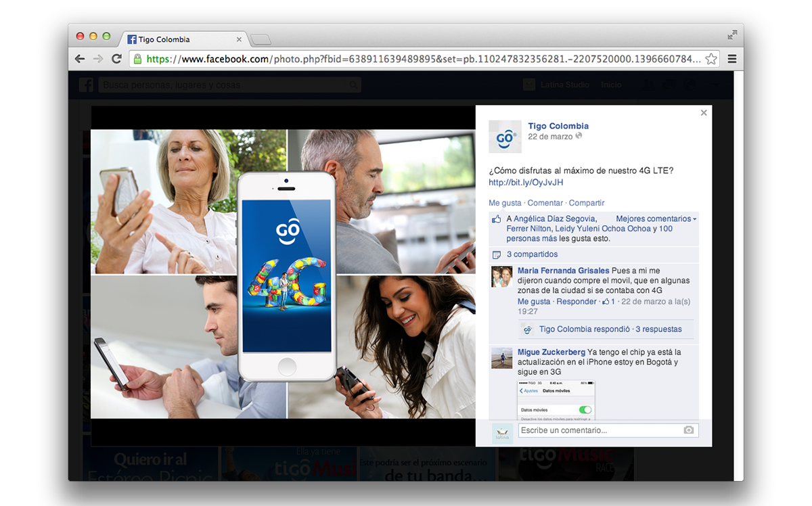The height and width of the screenshot is (506, 812).
Task: Open Migue Zuckerberg's name link
Action: click(551, 352)
